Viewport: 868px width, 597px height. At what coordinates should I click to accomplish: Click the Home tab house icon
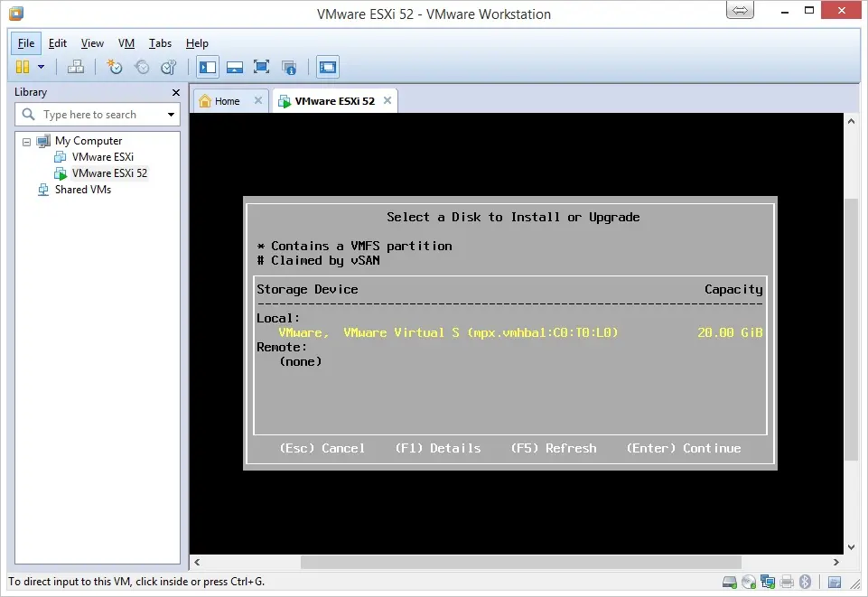click(205, 100)
